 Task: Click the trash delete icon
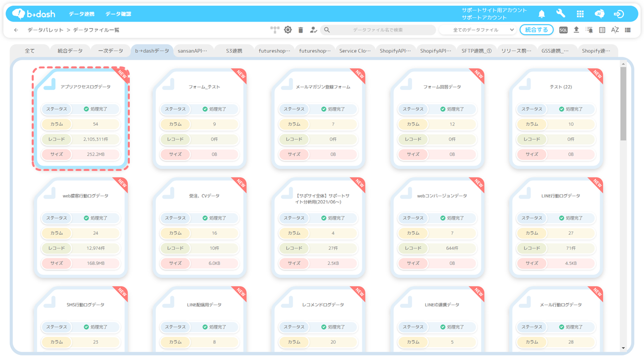click(301, 30)
